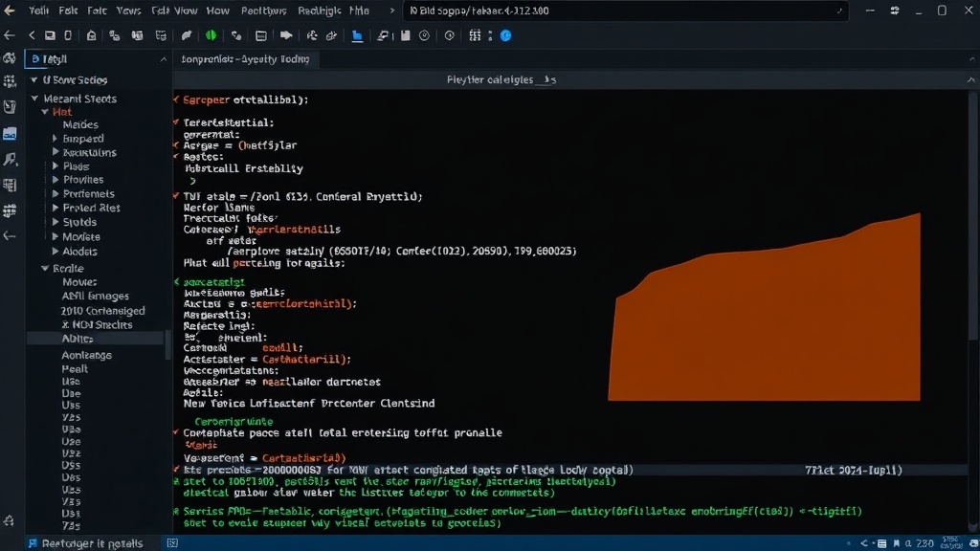Expand the 'Stotds' tree node
Image resolution: width=980 pixels, height=551 pixels.
[x=55, y=222]
